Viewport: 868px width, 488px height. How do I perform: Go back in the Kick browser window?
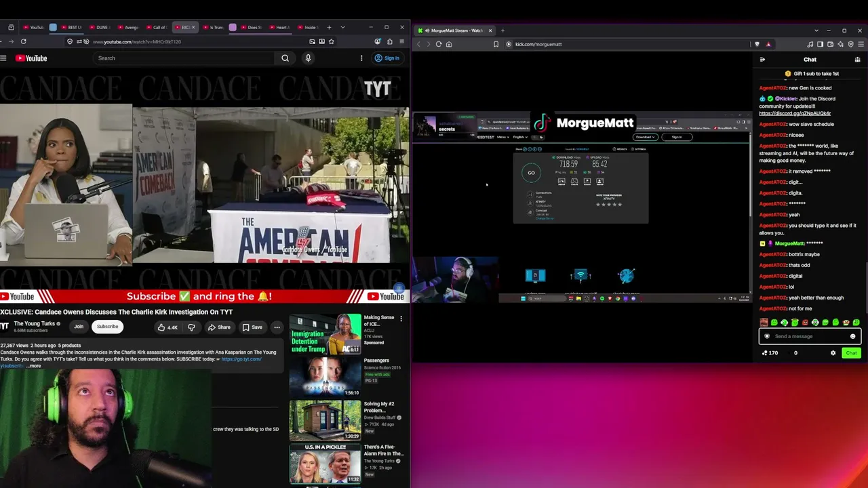[x=418, y=44]
